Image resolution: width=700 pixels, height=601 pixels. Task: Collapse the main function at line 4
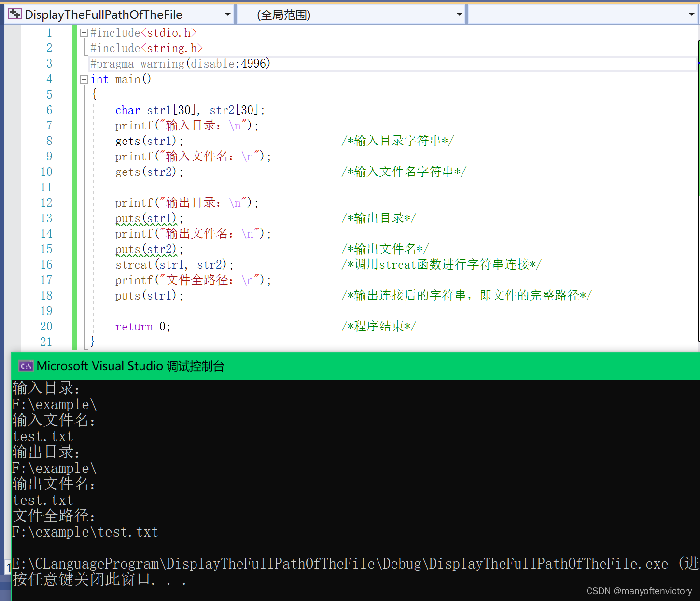coord(84,79)
